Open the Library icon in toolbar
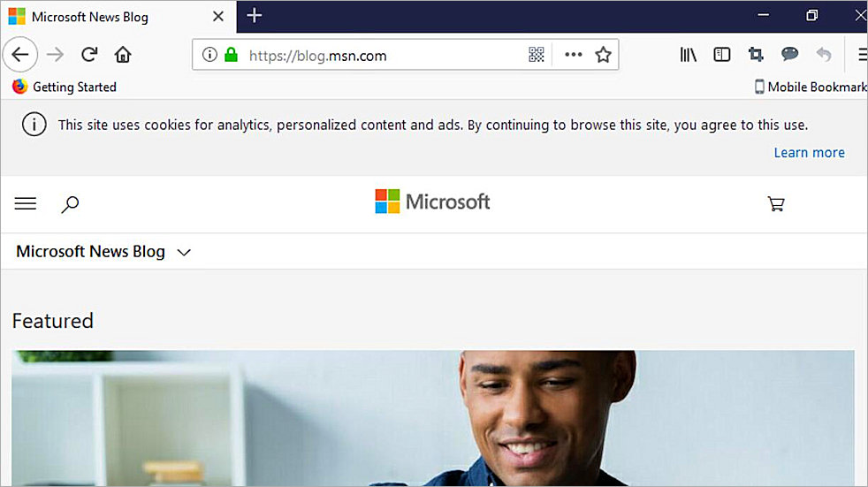 (688, 55)
